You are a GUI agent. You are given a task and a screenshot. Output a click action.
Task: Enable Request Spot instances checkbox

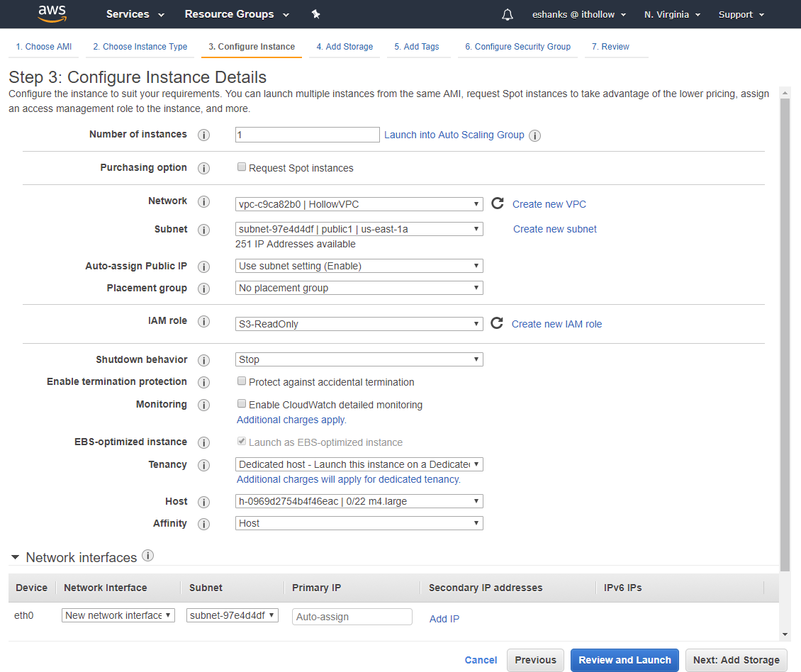point(242,167)
